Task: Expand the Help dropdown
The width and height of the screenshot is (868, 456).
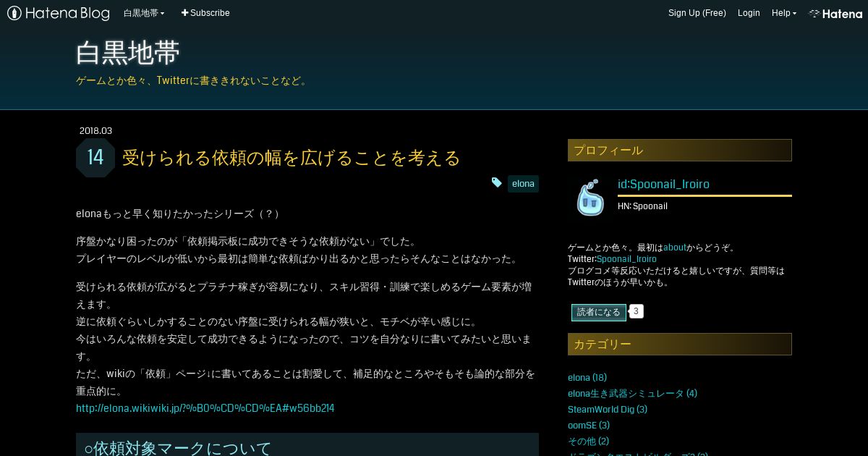Action: point(784,13)
